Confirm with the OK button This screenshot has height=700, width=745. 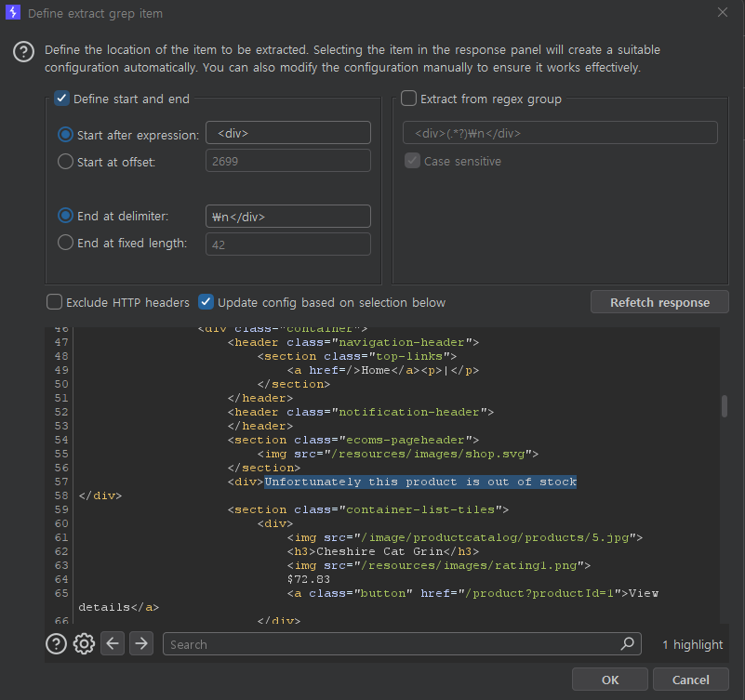coord(609,680)
